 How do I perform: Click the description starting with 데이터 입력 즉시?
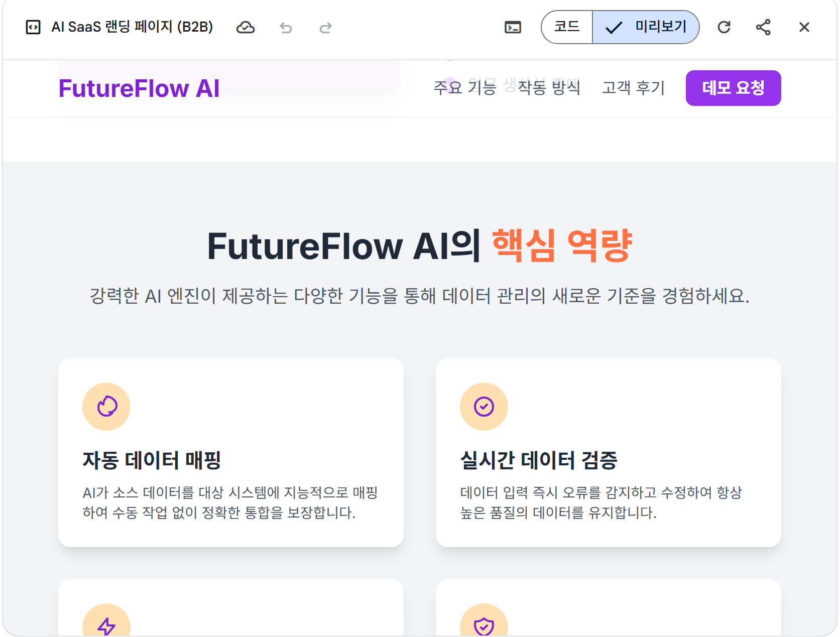601,502
